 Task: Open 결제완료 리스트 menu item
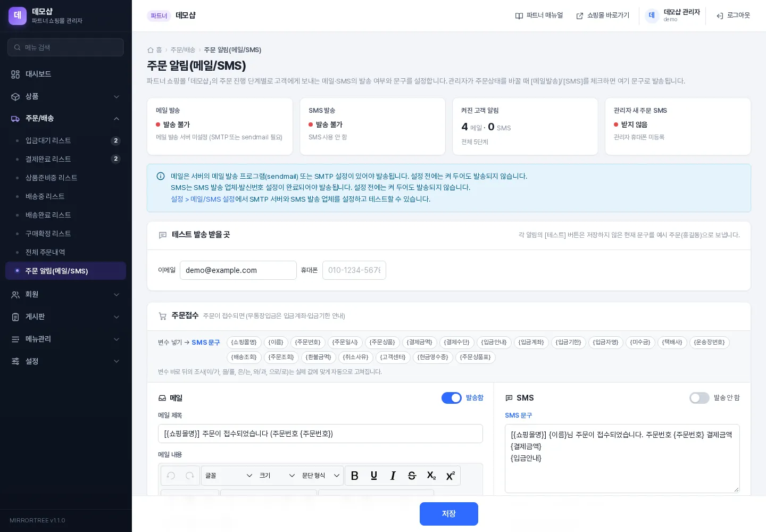pyautogui.click(x=65, y=159)
